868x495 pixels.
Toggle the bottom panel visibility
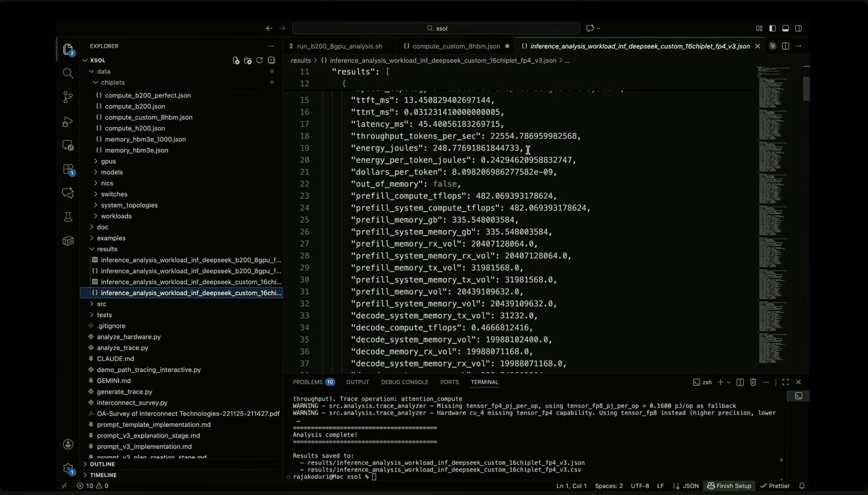click(785, 28)
